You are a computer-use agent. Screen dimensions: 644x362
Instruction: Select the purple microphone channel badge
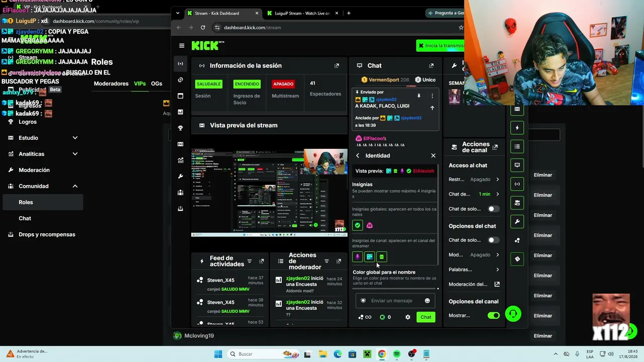coord(358,257)
